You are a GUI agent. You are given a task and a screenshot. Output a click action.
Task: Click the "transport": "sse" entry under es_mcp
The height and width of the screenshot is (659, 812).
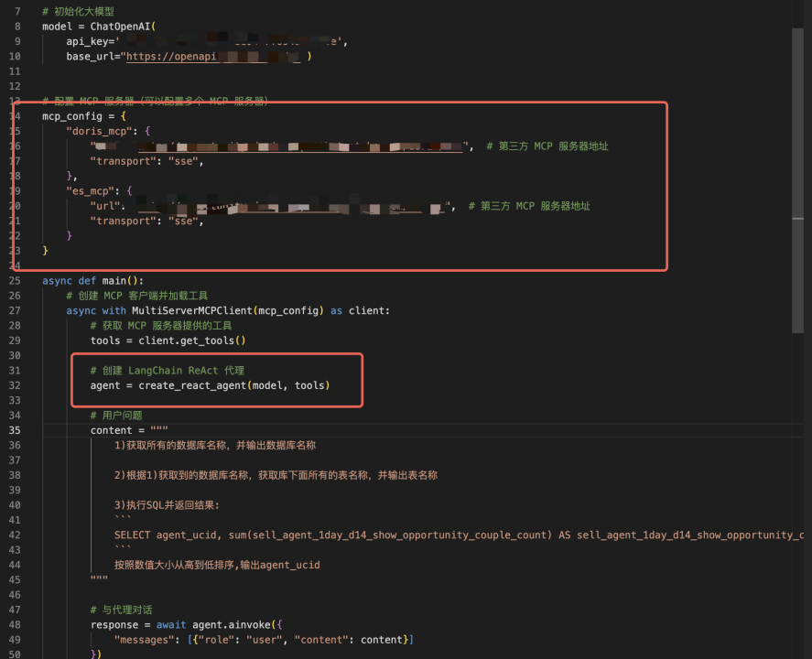pos(147,221)
